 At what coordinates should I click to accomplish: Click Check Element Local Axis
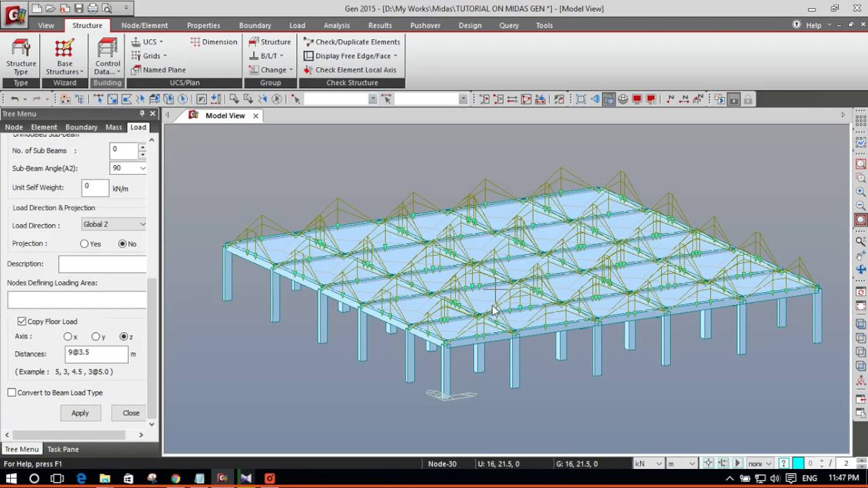pyautogui.click(x=350, y=70)
